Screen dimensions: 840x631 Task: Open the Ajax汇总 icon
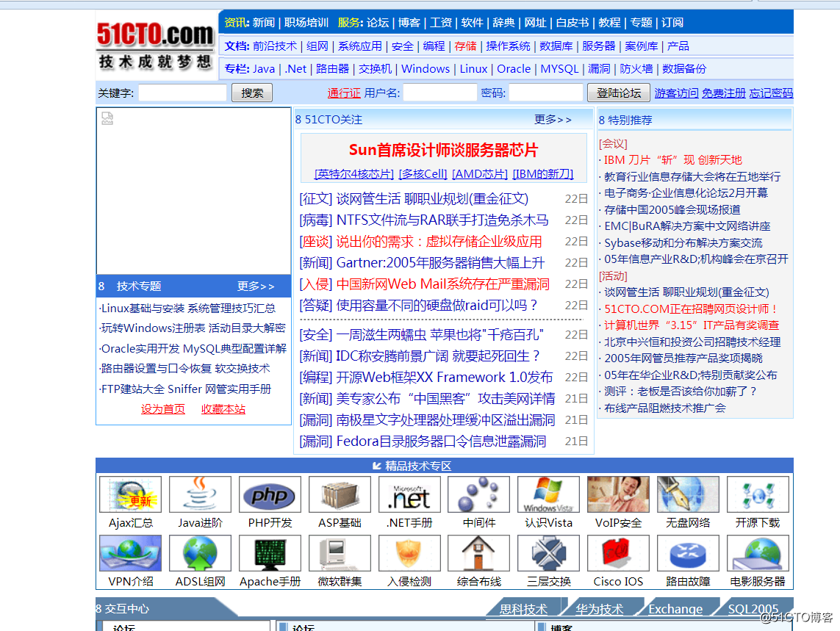coord(131,494)
